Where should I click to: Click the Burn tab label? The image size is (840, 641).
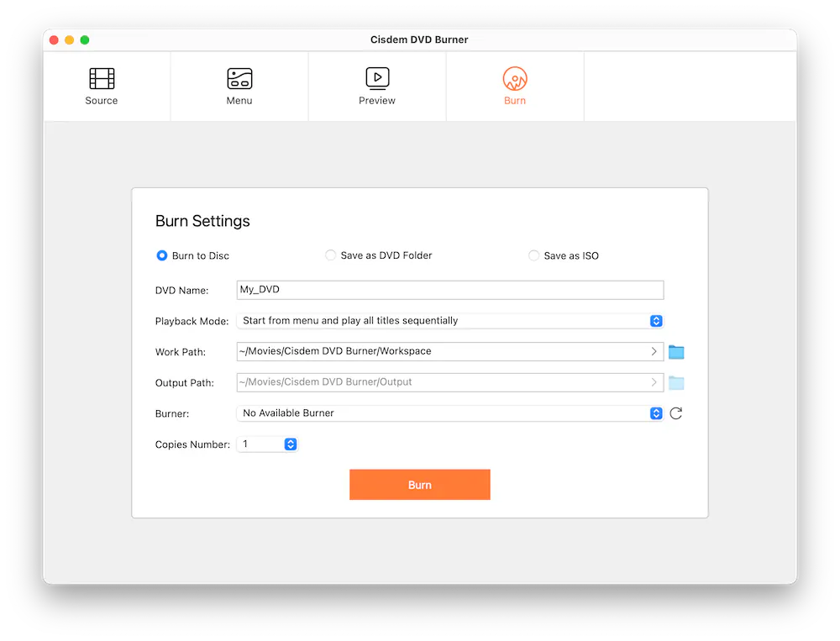(515, 101)
